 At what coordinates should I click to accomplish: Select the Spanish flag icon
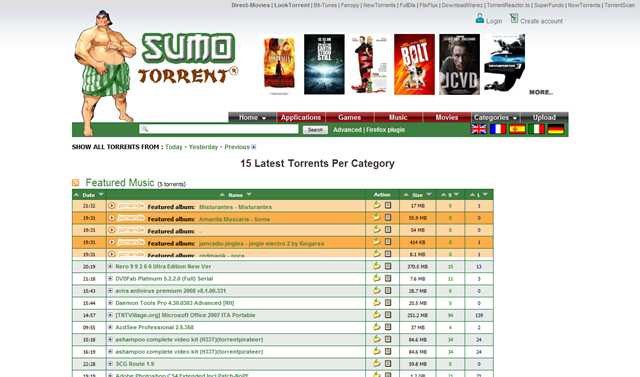coord(517,129)
